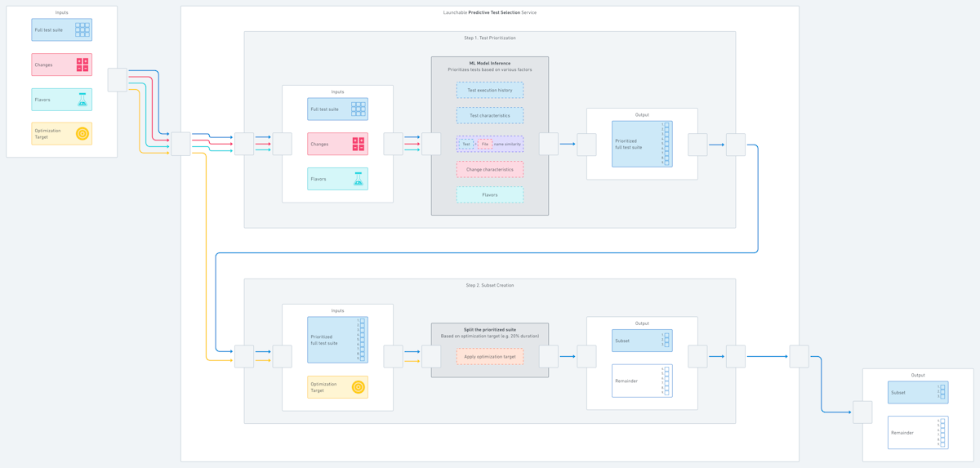Click the 'Launchable Predictive Test Selection Service' title
Image resolution: width=980 pixels, height=468 pixels.
[490, 12]
